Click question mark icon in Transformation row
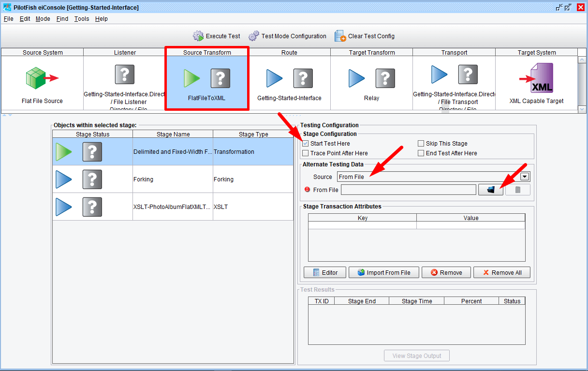The height and width of the screenshot is (371, 588). [x=92, y=151]
